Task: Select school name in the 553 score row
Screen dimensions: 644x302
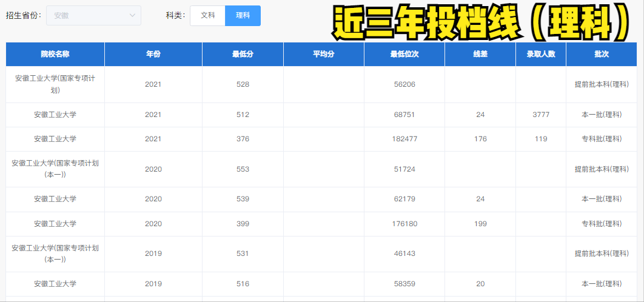Action: (55, 169)
